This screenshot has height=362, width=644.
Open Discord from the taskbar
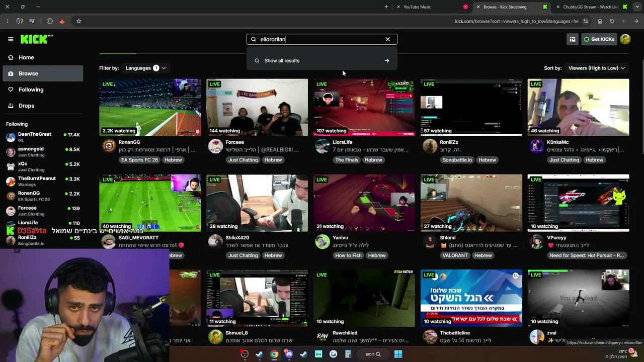click(289, 354)
